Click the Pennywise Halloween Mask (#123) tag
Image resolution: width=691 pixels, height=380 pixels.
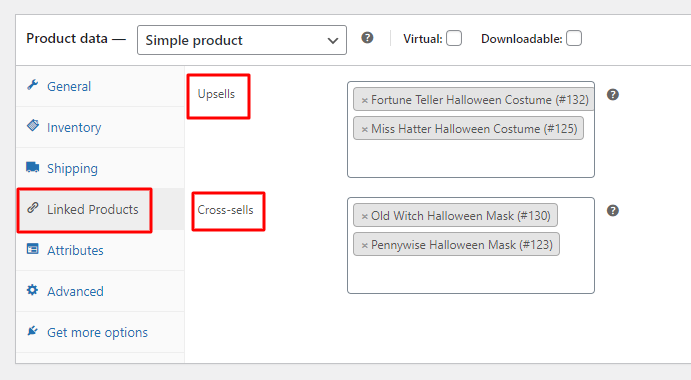click(457, 244)
